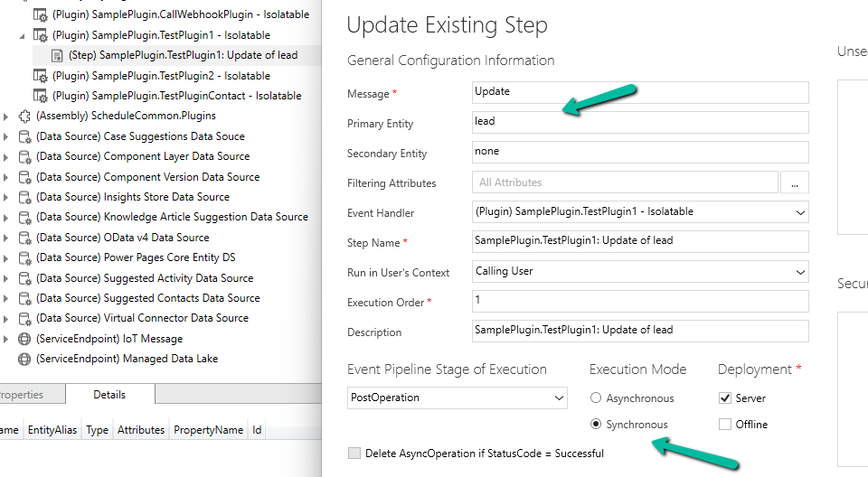Screen dimensions: 868x477
Task: Click the IoT Message service endpoint icon
Action: point(24,339)
